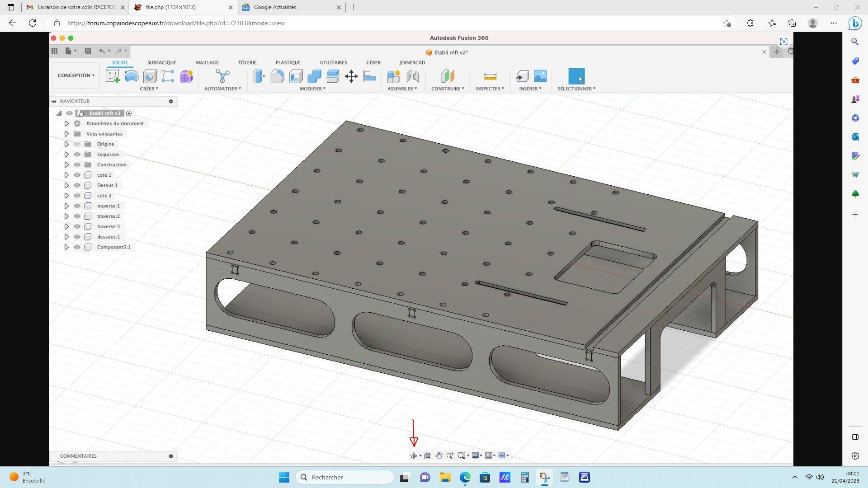Show the Origine folder

(x=77, y=144)
